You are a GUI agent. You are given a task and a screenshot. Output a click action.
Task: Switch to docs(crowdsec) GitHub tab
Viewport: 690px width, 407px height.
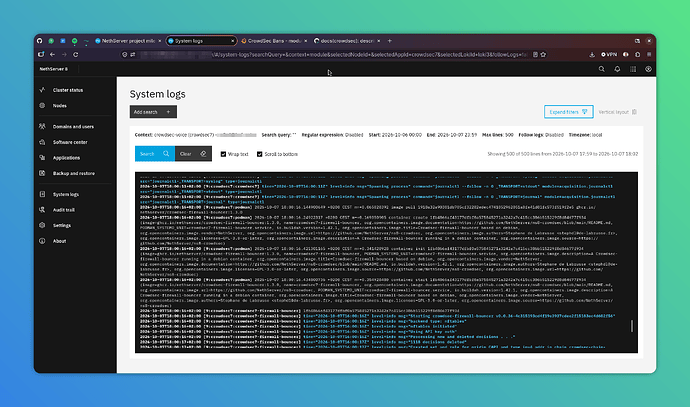(347, 41)
